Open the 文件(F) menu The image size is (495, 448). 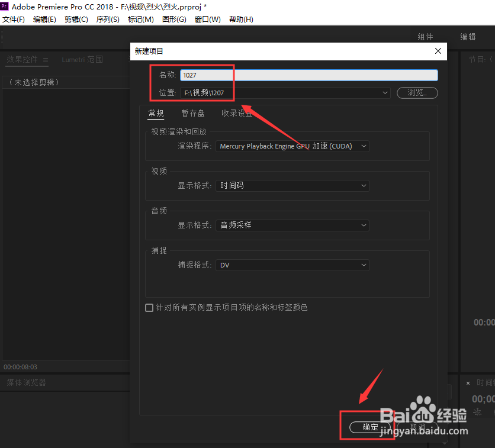(14, 20)
